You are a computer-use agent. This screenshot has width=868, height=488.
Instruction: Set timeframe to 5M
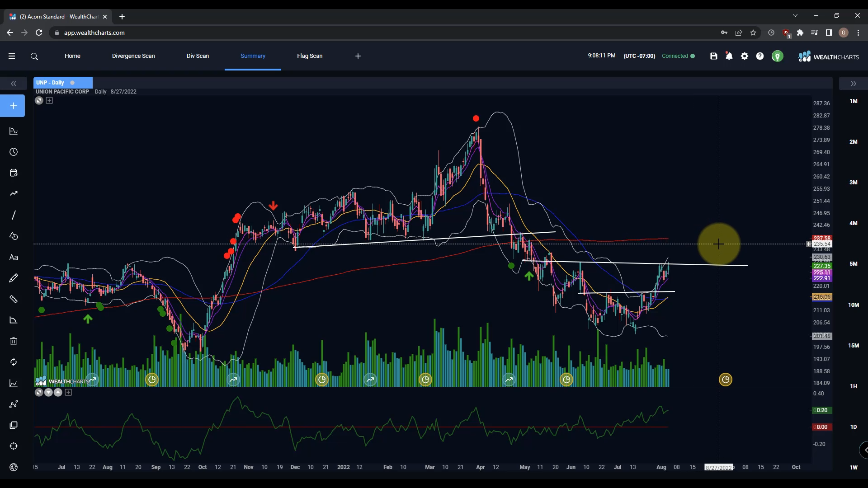[x=854, y=264]
